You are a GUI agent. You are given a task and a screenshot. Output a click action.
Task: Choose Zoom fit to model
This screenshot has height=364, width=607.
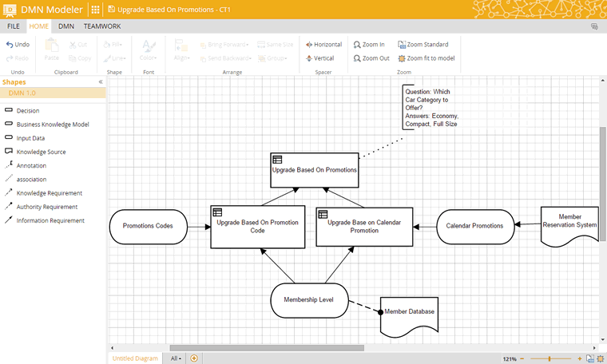click(426, 58)
